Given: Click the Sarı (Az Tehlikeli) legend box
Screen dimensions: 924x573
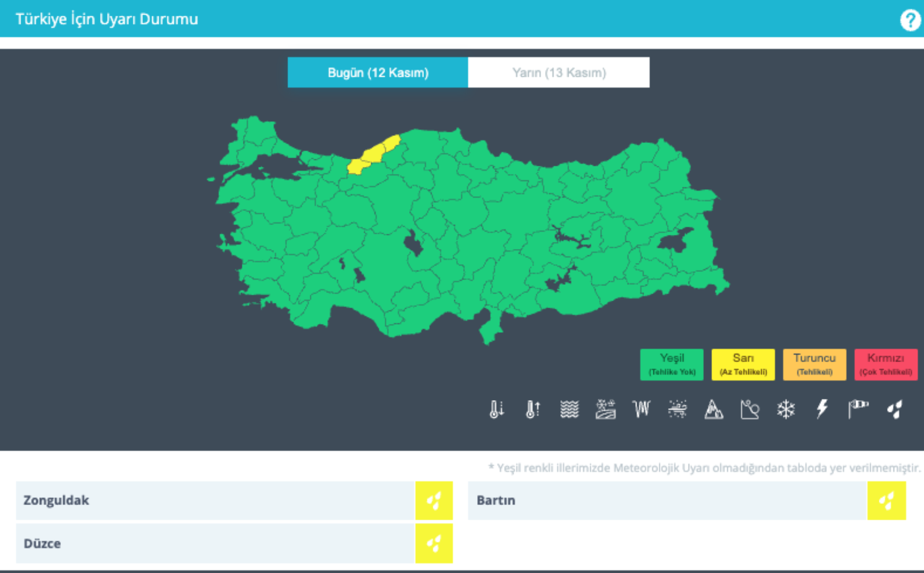Looking at the screenshot, I should click(743, 364).
